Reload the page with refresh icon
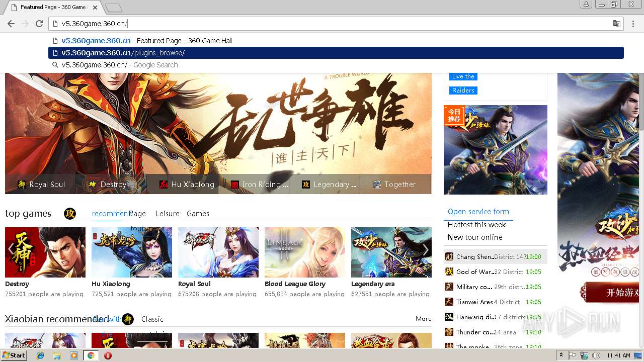The width and height of the screenshot is (644, 362). 39,24
